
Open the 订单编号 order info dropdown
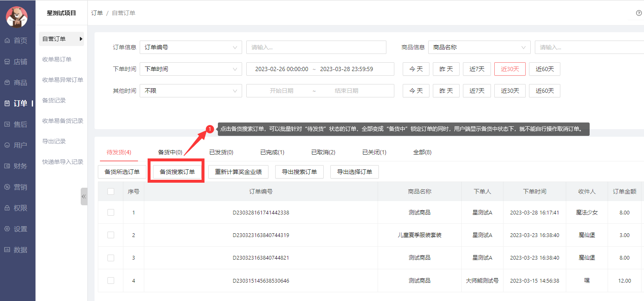(x=191, y=47)
